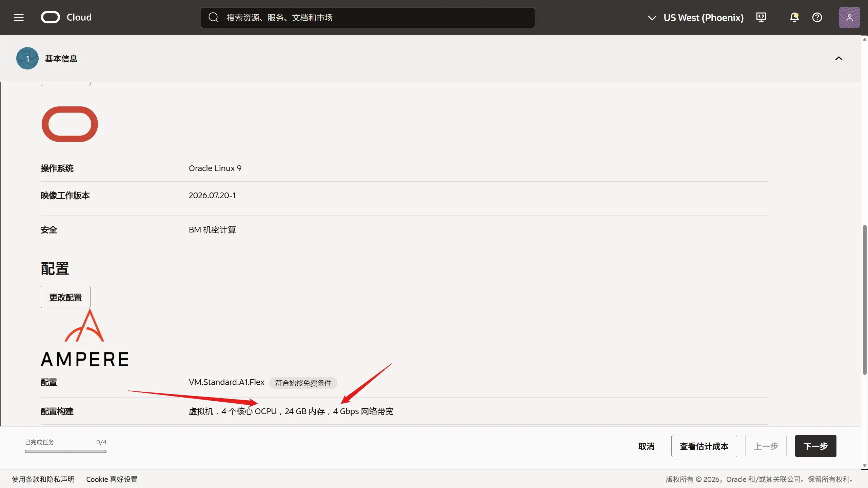The image size is (868, 488).
Task: Click the 安全 row label
Action: click(x=49, y=230)
